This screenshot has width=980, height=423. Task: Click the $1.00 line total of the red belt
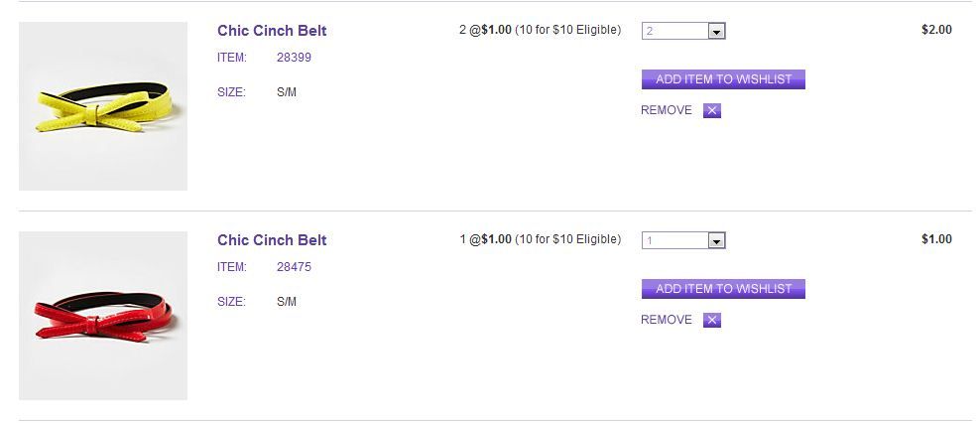[936, 239]
